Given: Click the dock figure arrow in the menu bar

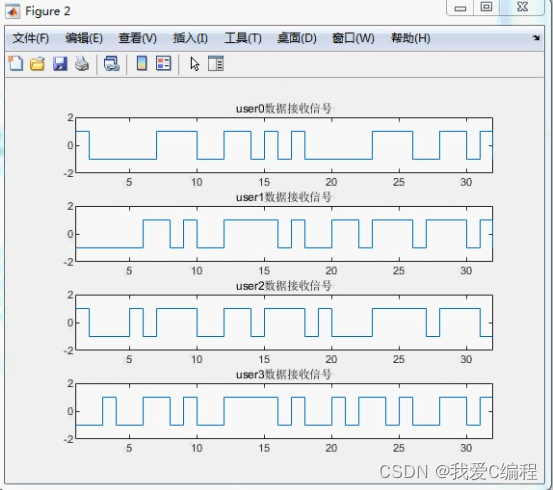Looking at the screenshot, I should 536,37.
